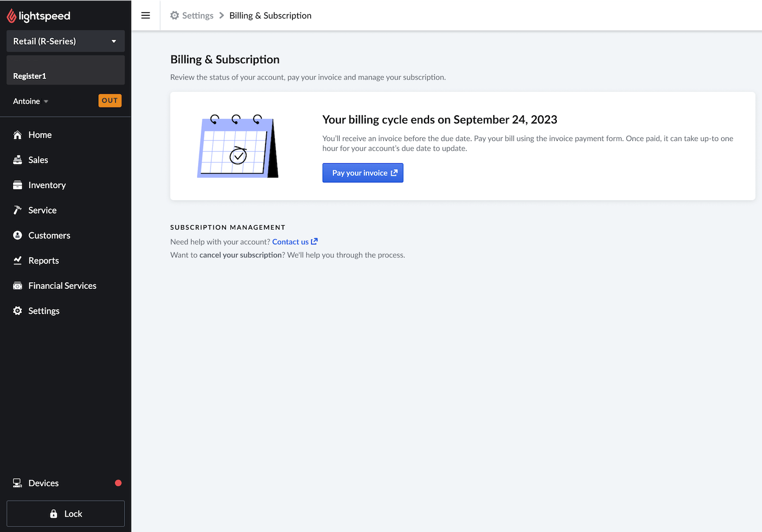This screenshot has height=532, width=762.
Task: Open the Customers section
Action: coord(49,235)
